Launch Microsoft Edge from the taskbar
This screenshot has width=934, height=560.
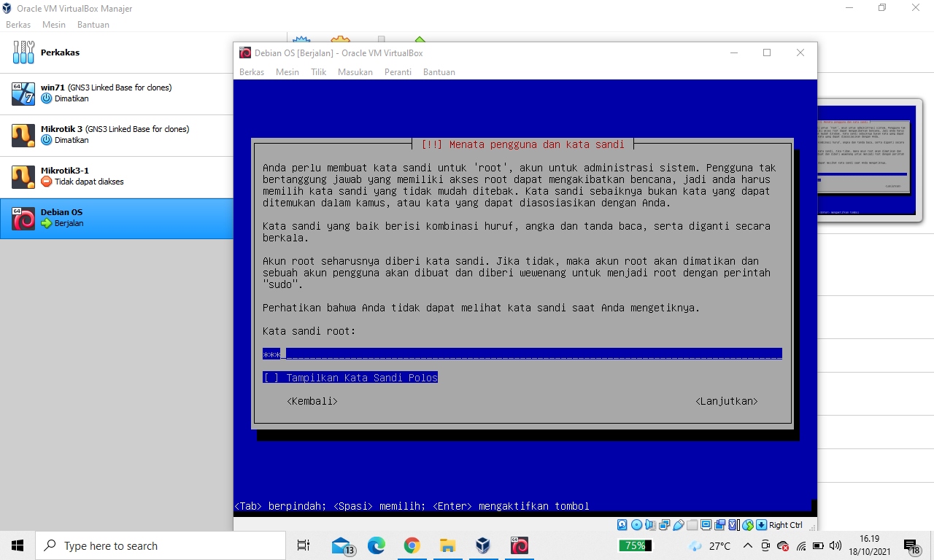[x=377, y=545]
